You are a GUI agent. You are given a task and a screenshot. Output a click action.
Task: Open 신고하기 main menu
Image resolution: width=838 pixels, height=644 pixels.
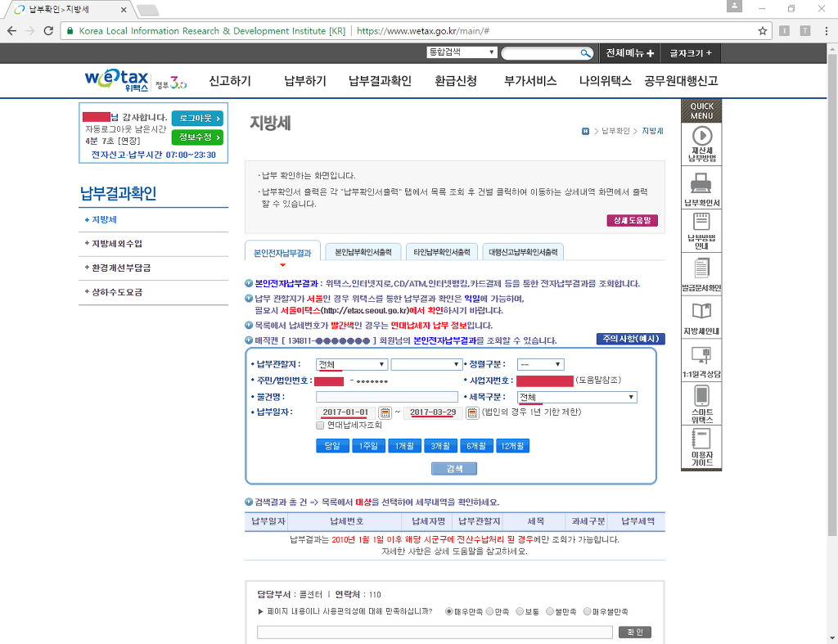tap(230, 81)
